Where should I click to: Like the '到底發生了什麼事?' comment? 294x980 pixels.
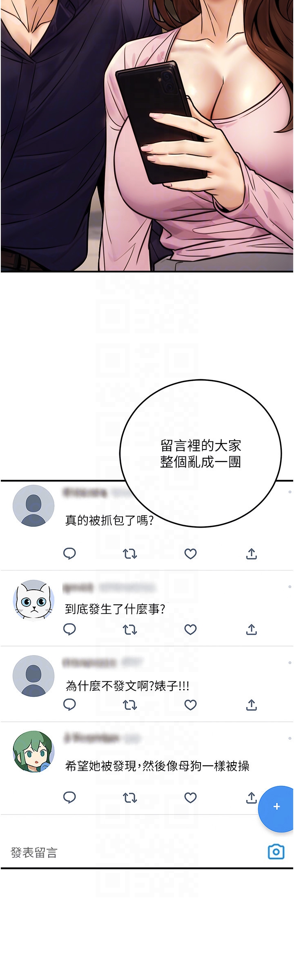[191, 629]
